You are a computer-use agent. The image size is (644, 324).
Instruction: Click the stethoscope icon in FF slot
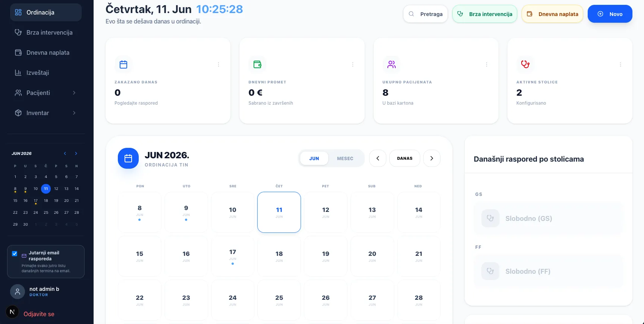pos(490,271)
